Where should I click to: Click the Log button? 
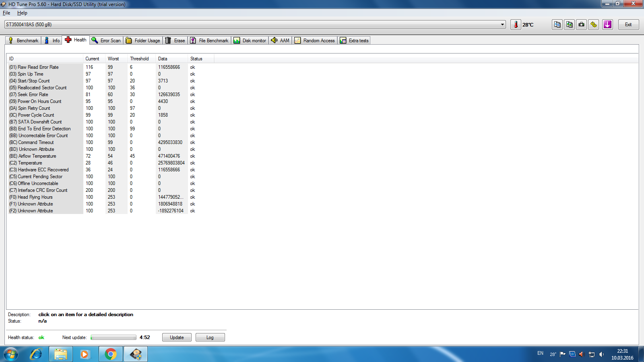click(x=210, y=337)
